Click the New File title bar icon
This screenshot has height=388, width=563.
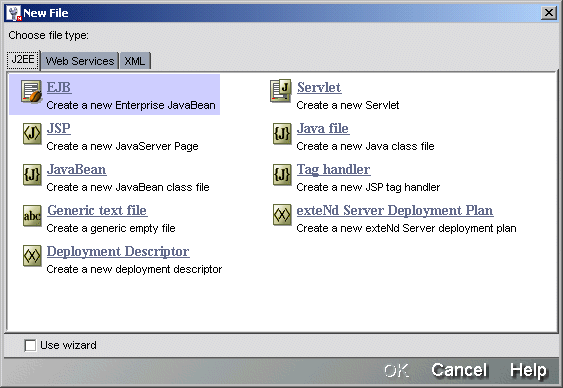click(14, 13)
